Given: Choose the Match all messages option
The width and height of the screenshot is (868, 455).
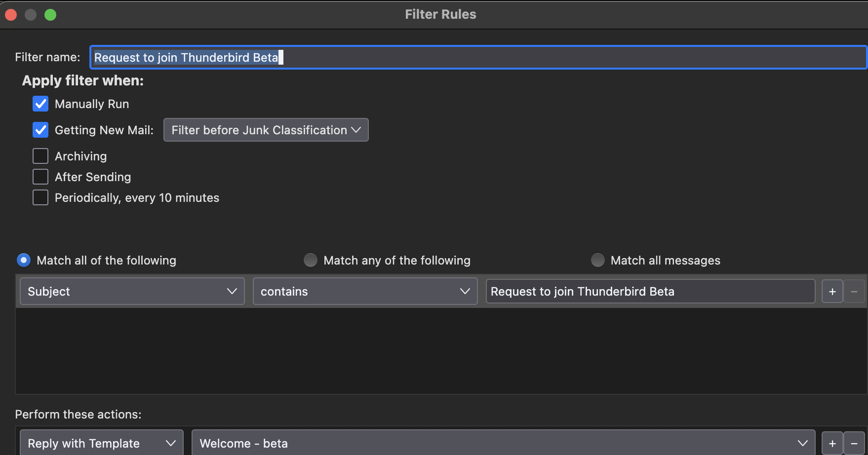Looking at the screenshot, I should pos(598,260).
